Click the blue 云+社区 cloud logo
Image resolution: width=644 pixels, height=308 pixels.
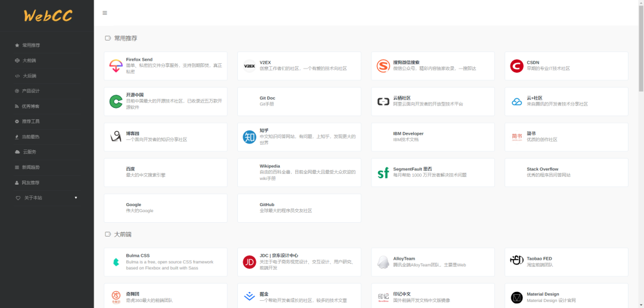(x=516, y=102)
